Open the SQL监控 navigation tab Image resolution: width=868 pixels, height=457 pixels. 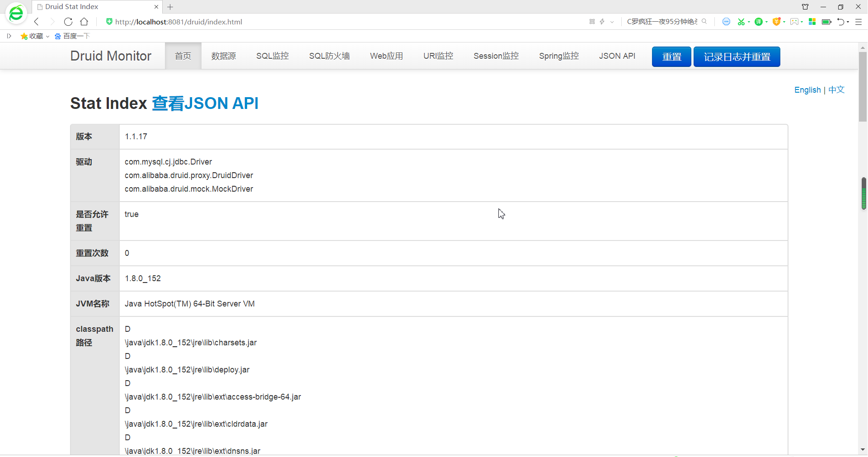(272, 56)
